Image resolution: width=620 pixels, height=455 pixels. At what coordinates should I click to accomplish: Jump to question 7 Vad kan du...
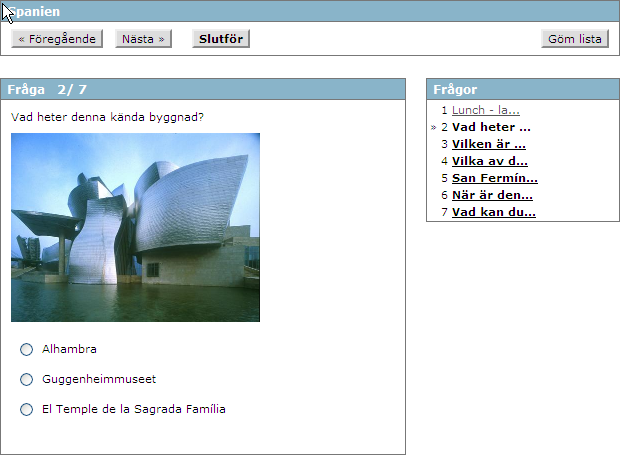click(x=494, y=212)
